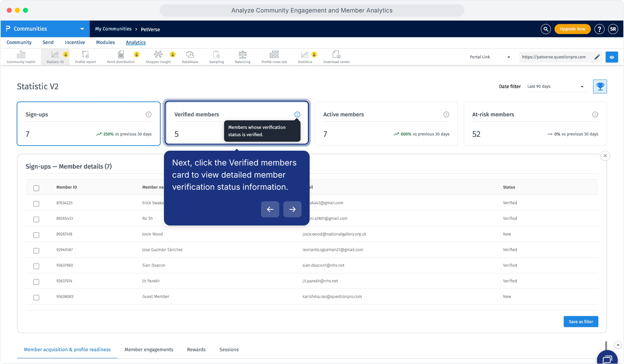Check the box for Josie Wood row

tap(36, 235)
